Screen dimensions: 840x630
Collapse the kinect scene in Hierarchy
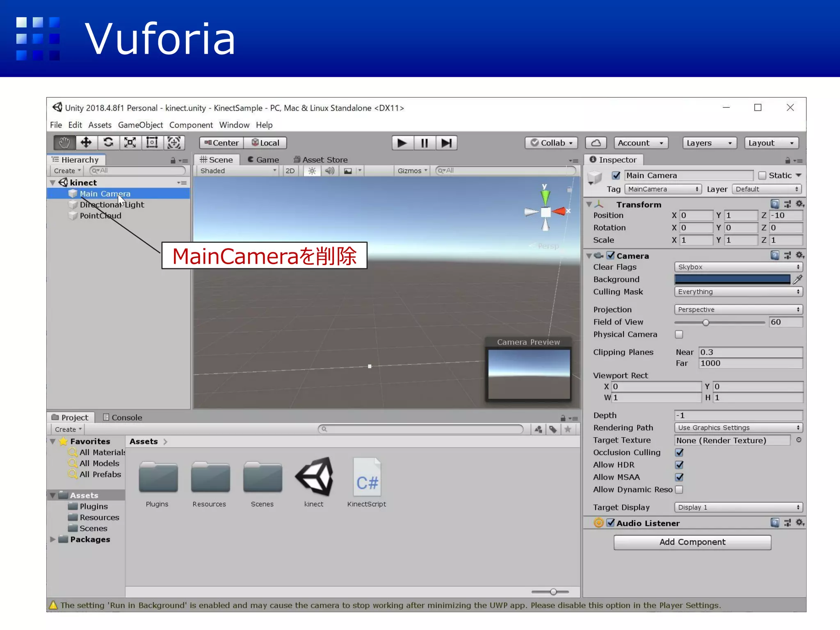tap(52, 183)
